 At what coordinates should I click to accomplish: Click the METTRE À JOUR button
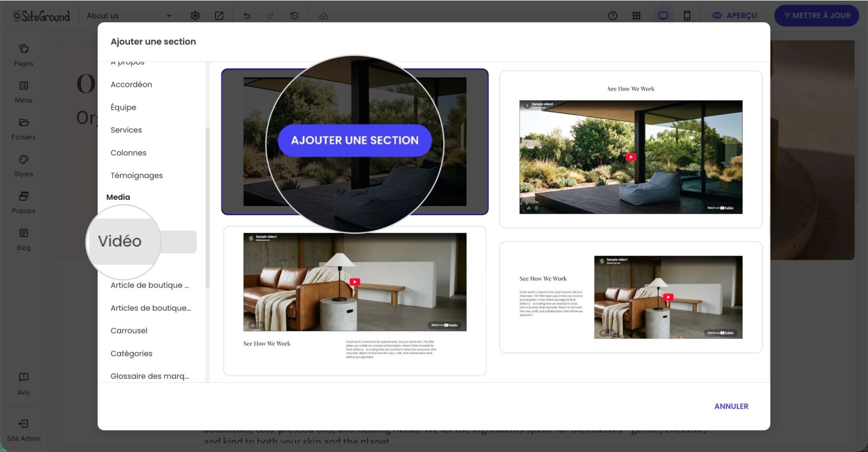click(816, 16)
